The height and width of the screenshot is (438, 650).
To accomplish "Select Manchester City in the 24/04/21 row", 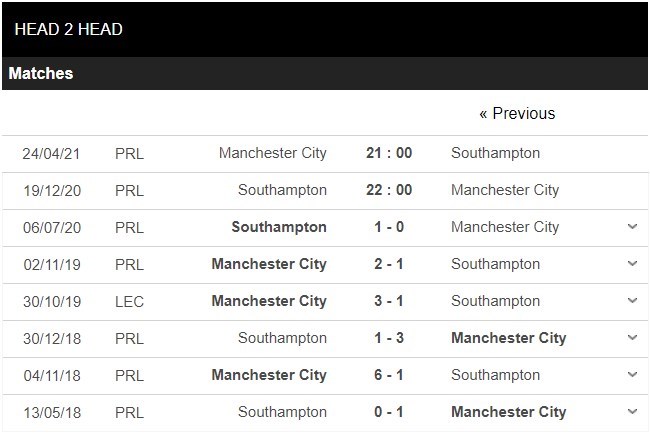I will pos(273,153).
